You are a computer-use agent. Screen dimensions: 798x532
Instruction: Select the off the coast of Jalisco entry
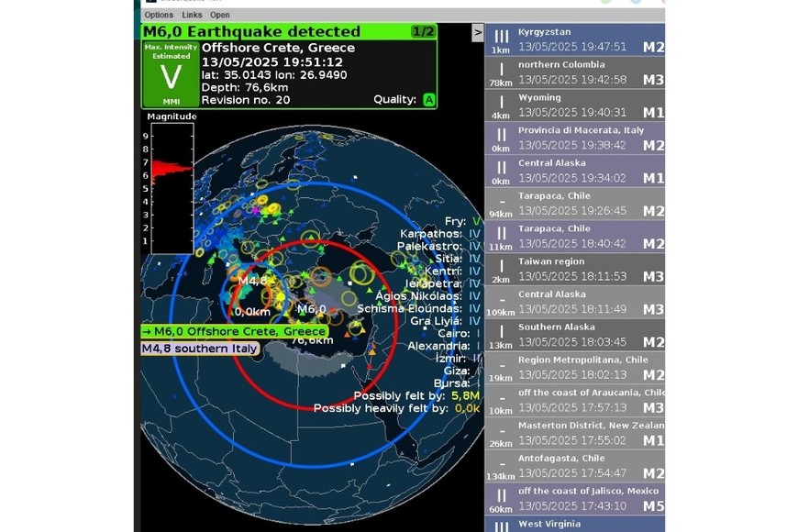(574, 499)
